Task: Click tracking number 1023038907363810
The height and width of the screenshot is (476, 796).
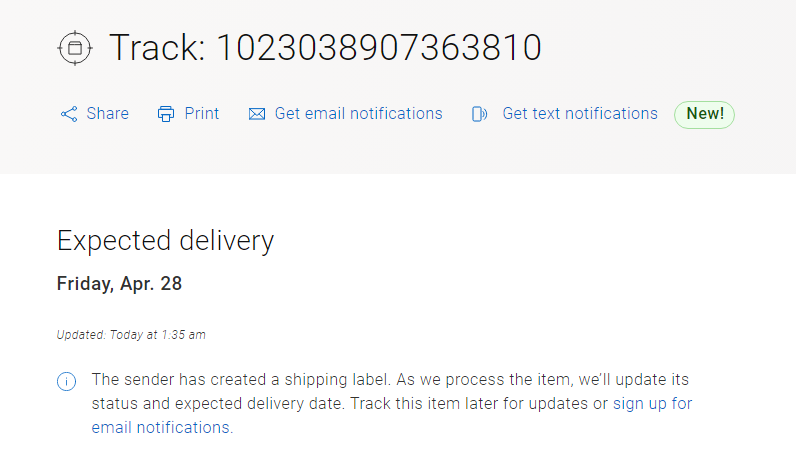Action: point(379,48)
